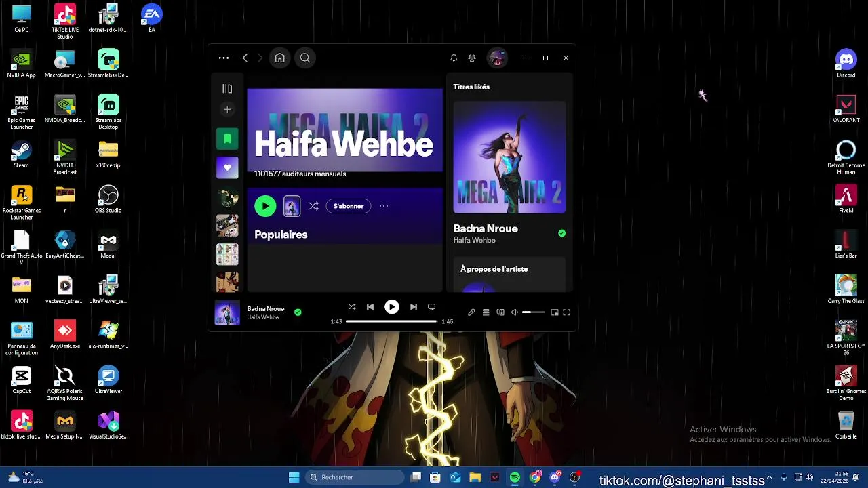The image size is (868, 488).
Task: Select the Epic Games Launcher desktop icon
Action: click(21, 112)
